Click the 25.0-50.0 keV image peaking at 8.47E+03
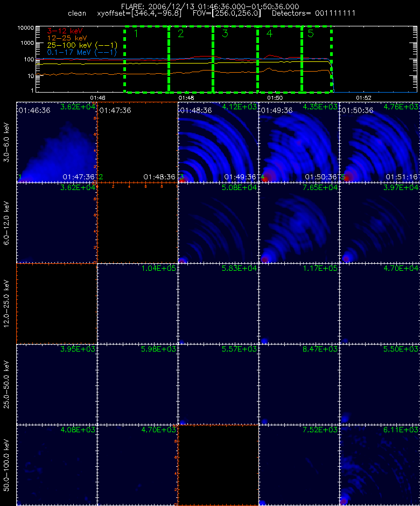Image resolution: width=420 pixels, height=506 pixels. (299, 384)
